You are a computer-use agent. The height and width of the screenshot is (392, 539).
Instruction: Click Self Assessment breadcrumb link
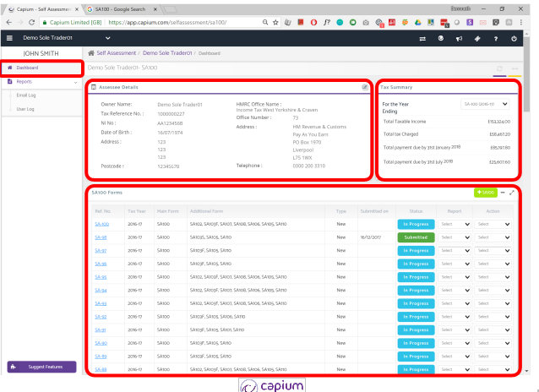(117, 53)
